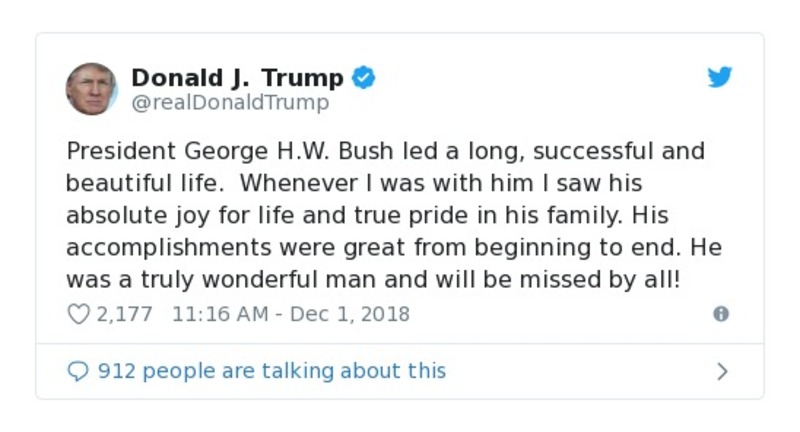The image size is (800, 432).
Task: Visit the @realDonaldTrump handle link
Action: (229, 102)
